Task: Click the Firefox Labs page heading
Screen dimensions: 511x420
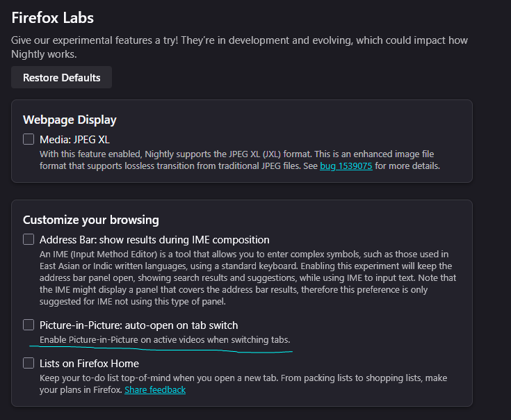Action: click(53, 17)
